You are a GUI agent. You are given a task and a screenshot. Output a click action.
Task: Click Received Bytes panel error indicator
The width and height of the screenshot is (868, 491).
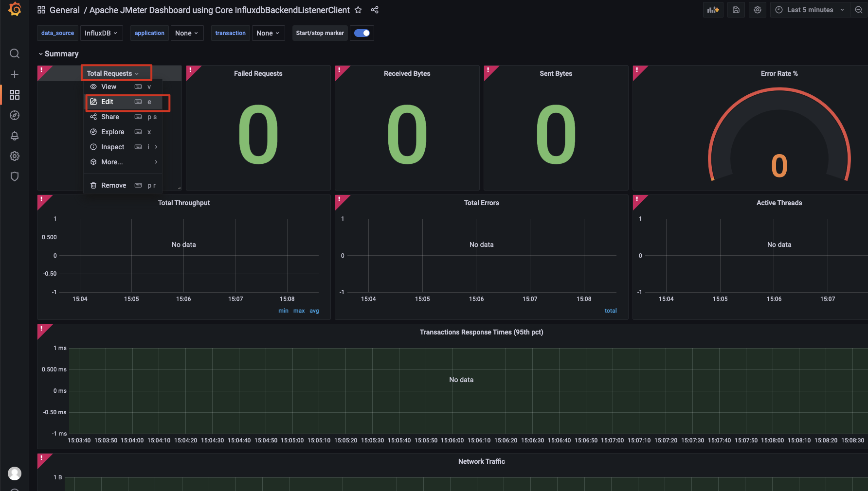pyautogui.click(x=340, y=70)
